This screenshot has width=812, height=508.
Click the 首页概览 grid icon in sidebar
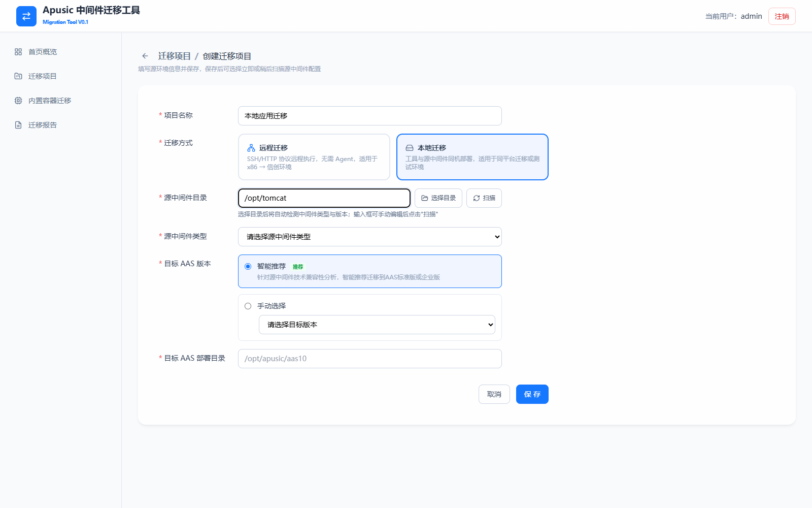click(x=18, y=52)
